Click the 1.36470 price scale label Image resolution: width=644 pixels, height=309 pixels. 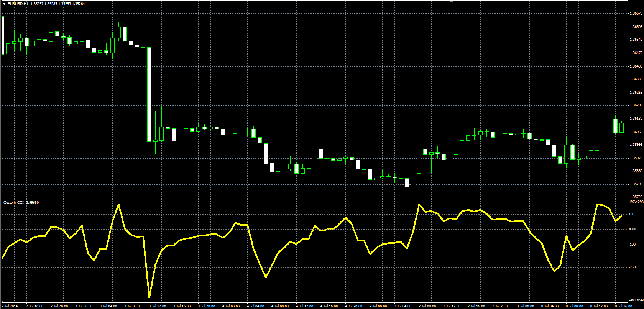pos(636,53)
